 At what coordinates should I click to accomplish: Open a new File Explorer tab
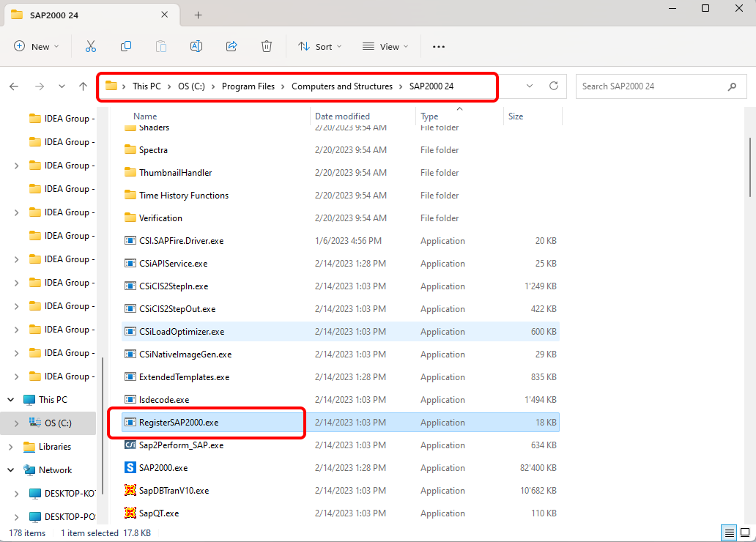click(198, 15)
